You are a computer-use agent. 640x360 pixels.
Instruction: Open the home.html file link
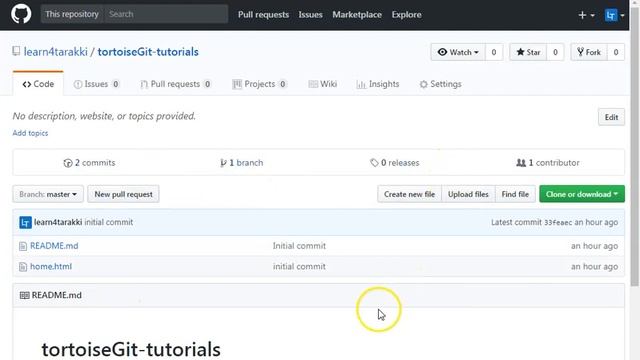coord(51,267)
